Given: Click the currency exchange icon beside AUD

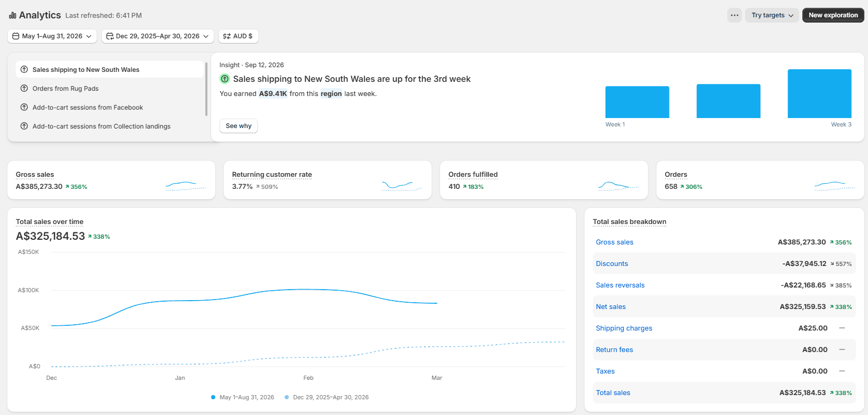Looking at the screenshot, I should point(227,36).
